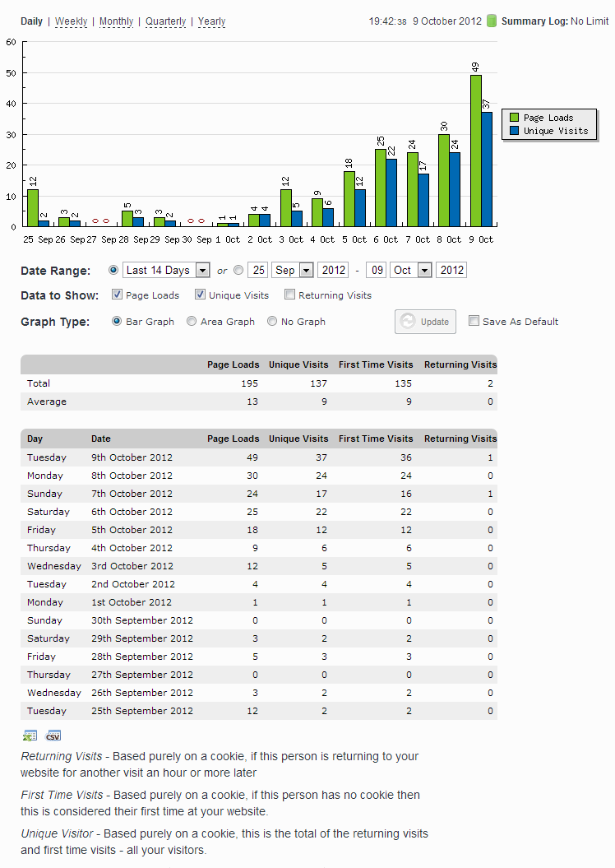Click the First Time Visits value 36
Viewport: 615px width, 868px height.
[406, 457]
